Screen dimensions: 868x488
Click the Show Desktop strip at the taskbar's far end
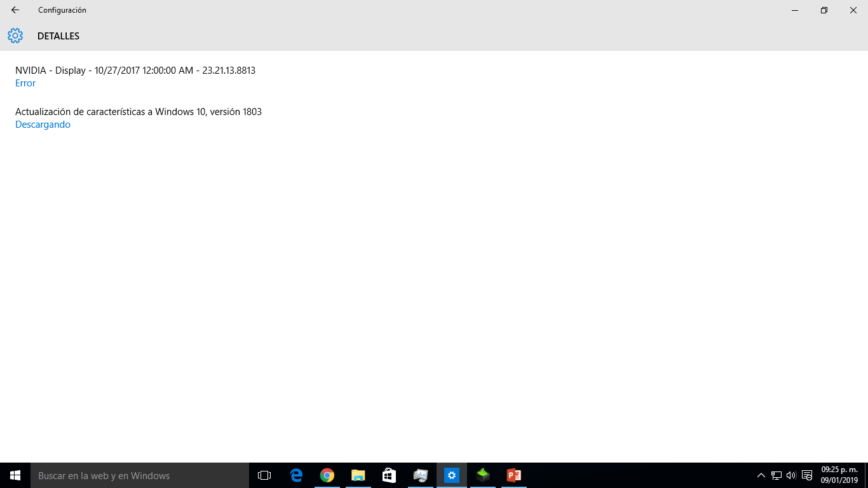click(x=866, y=475)
